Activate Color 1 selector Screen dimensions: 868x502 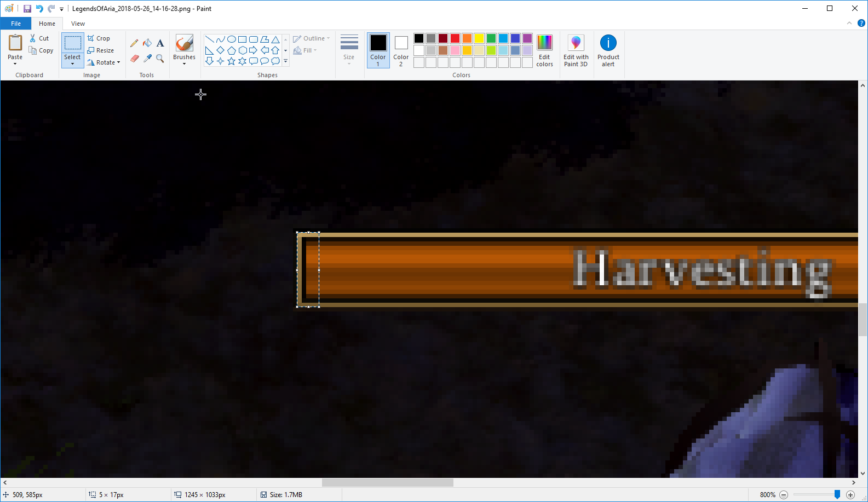click(378, 50)
